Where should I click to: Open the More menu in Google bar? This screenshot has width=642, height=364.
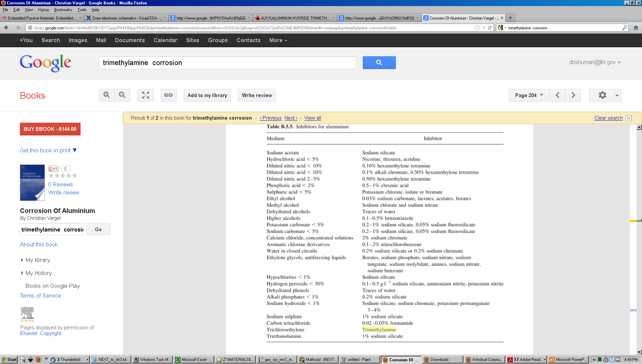[x=278, y=40]
